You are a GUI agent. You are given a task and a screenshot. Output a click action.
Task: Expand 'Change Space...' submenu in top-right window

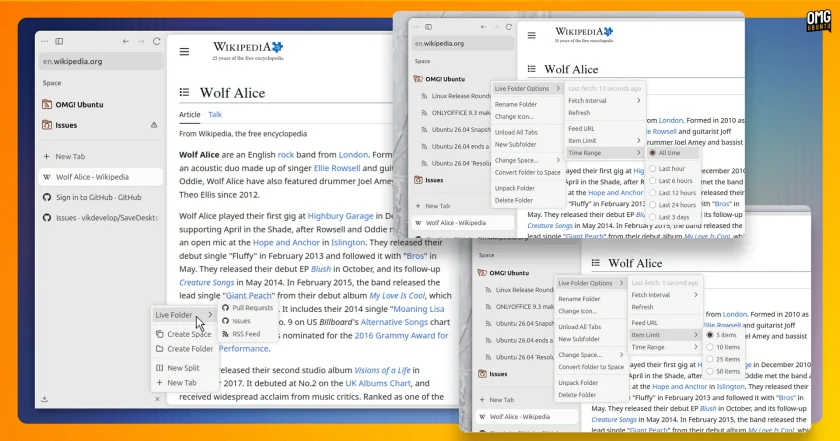(x=527, y=160)
